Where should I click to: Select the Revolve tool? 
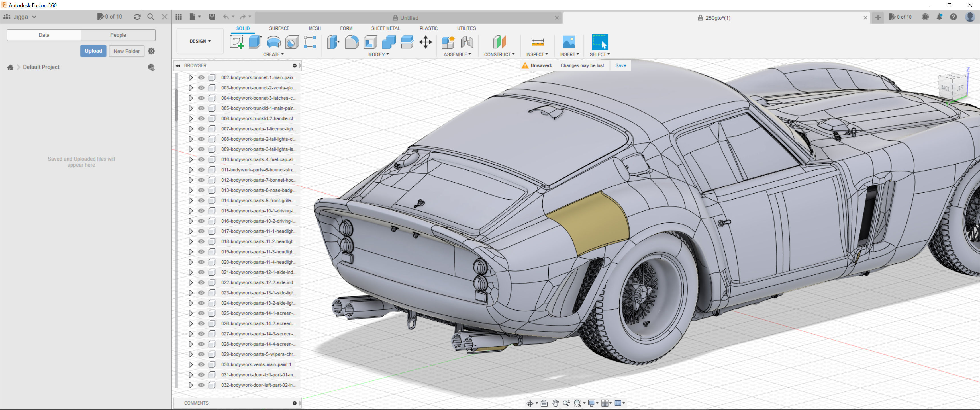tap(273, 42)
